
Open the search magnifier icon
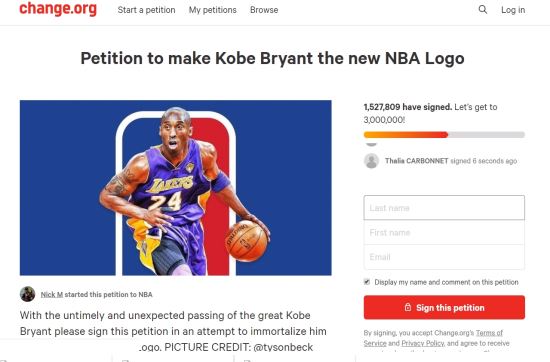tap(483, 9)
